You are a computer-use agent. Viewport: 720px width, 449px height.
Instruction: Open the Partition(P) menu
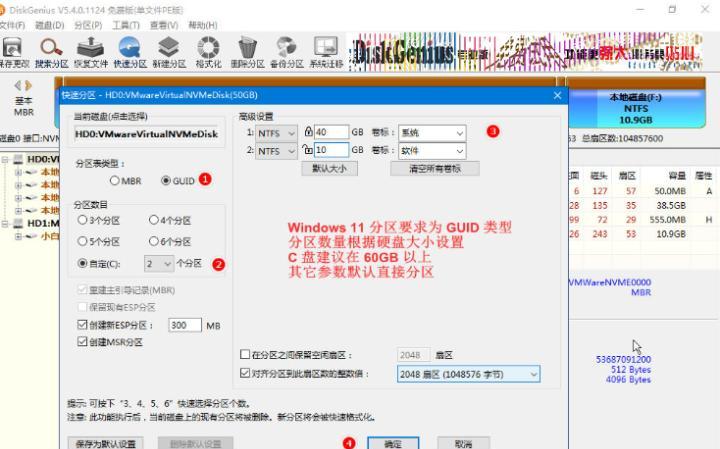point(88,25)
